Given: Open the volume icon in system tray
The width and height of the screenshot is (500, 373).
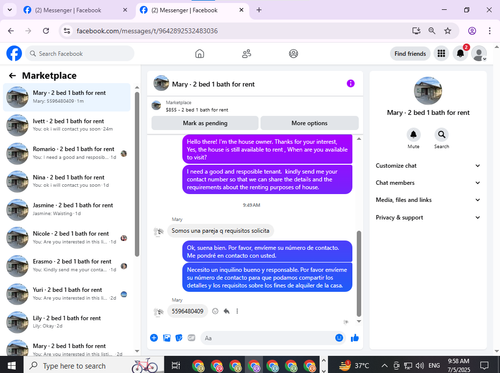Looking at the screenshot, I should tap(420, 366).
